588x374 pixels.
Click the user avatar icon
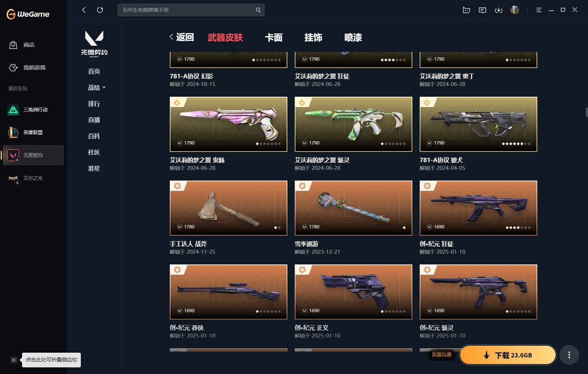coord(515,10)
